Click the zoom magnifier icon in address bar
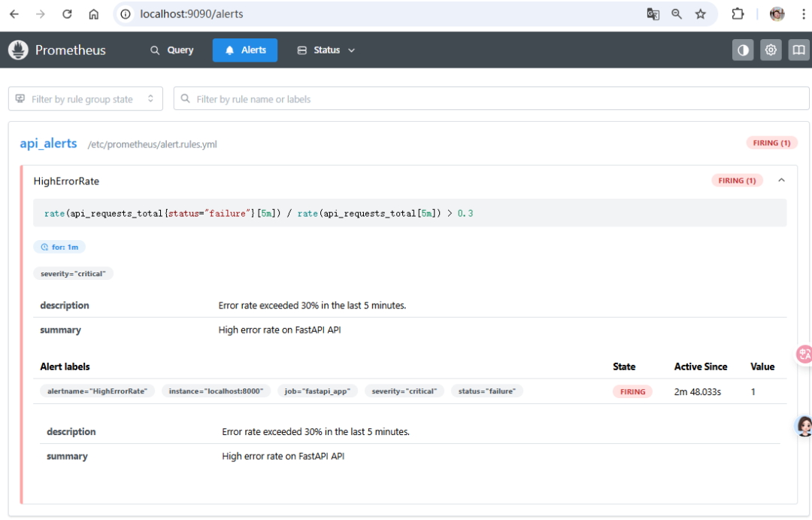The width and height of the screenshot is (812, 520). (677, 14)
